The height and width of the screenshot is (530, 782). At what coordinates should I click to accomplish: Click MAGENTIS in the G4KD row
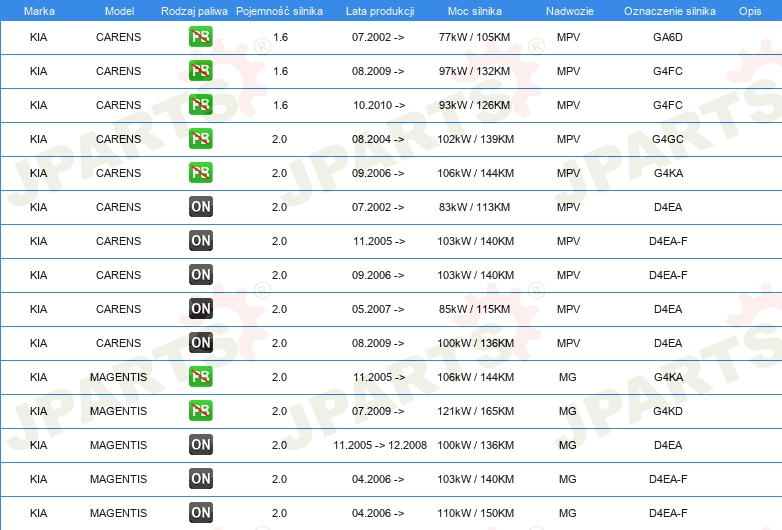[118, 411]
